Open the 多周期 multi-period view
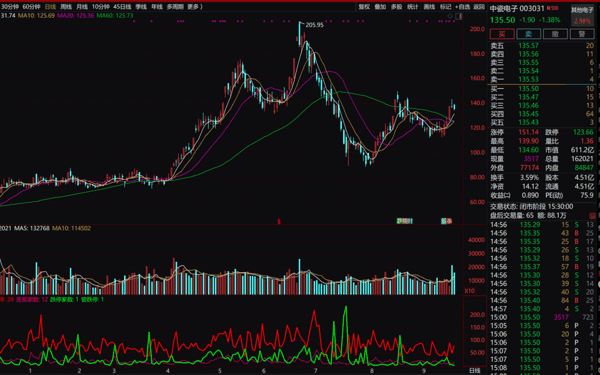600x375 pixels. coord(175,7)
